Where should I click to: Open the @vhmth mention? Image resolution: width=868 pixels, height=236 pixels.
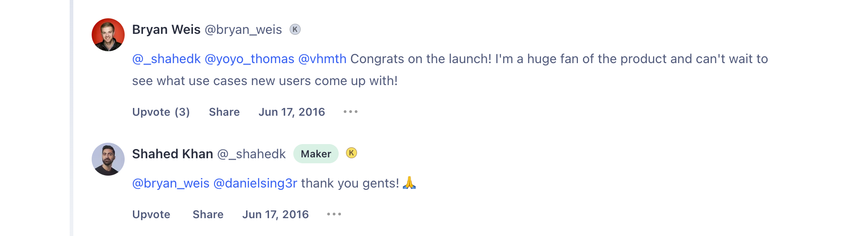click(322, 59)
